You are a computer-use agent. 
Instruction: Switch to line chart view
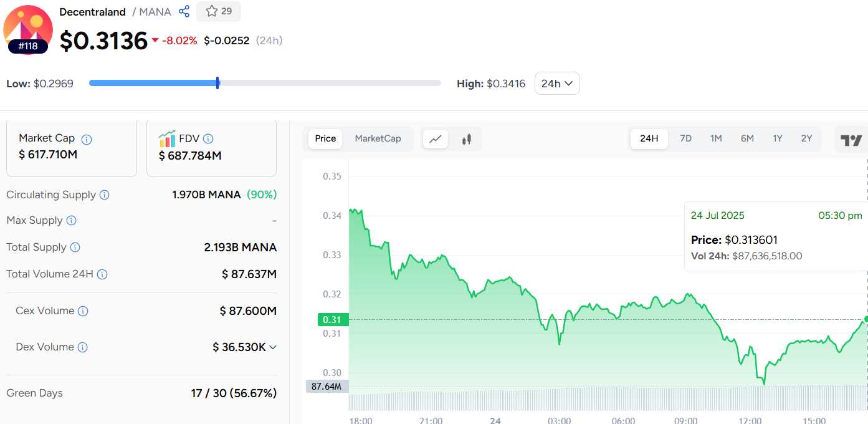click(436, 139)
